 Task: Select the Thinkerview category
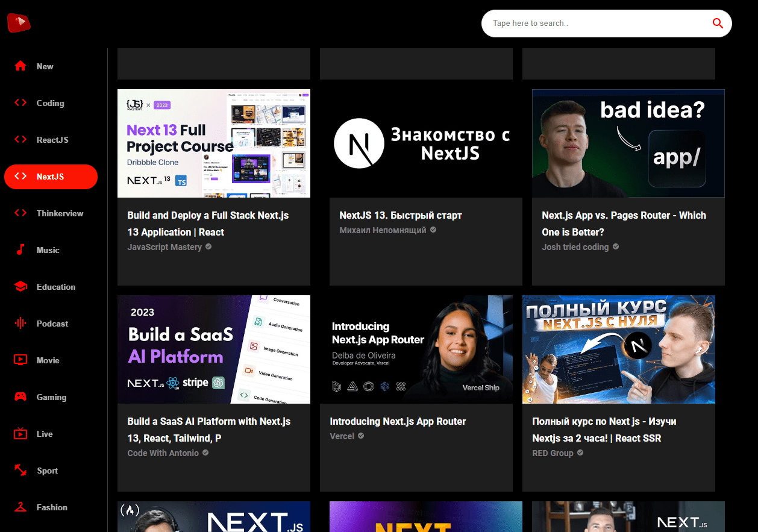[x=51, y=213]
